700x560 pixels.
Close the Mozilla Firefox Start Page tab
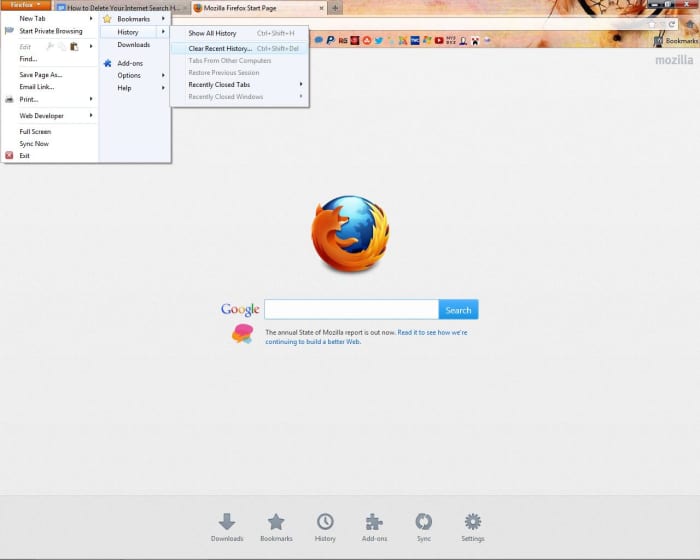point(321,8)
